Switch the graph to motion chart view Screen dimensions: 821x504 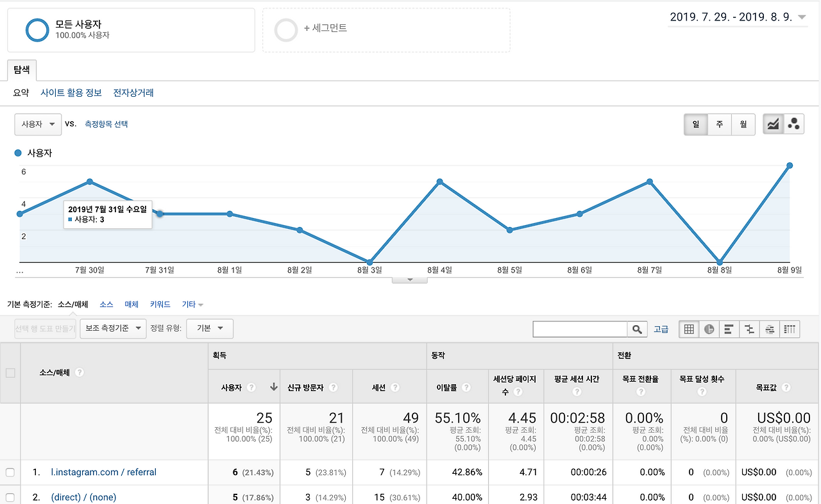793,124
